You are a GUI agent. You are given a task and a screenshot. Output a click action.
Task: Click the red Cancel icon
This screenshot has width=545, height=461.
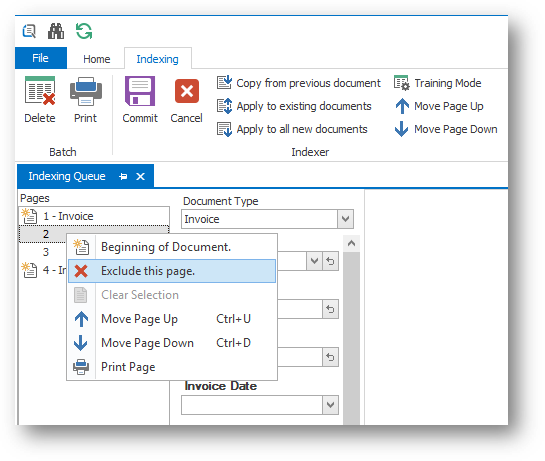coord(187,91)
